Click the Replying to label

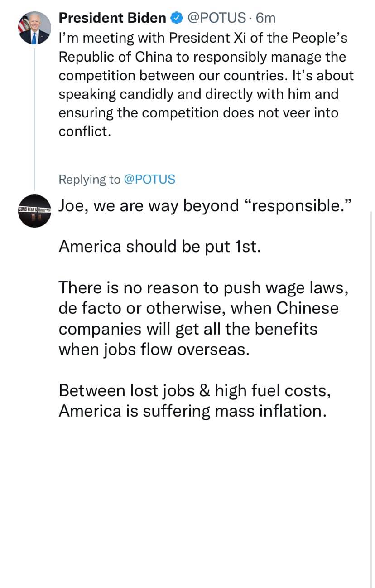(89, 179)
